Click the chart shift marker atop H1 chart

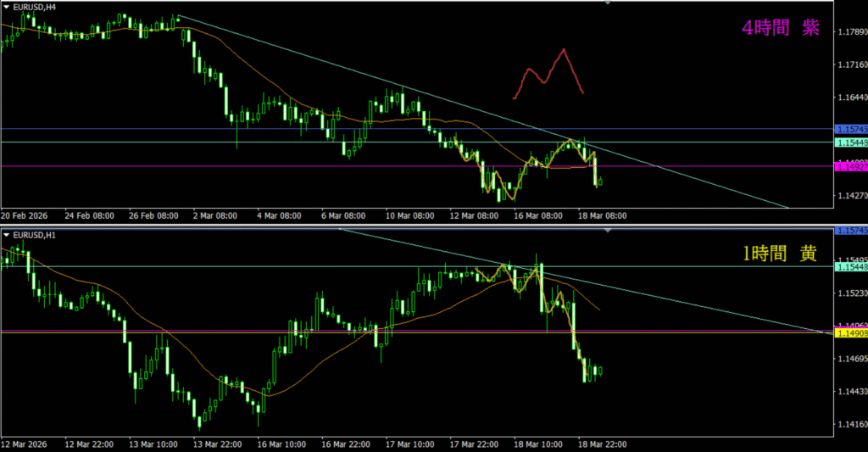[x=607, y=231]
